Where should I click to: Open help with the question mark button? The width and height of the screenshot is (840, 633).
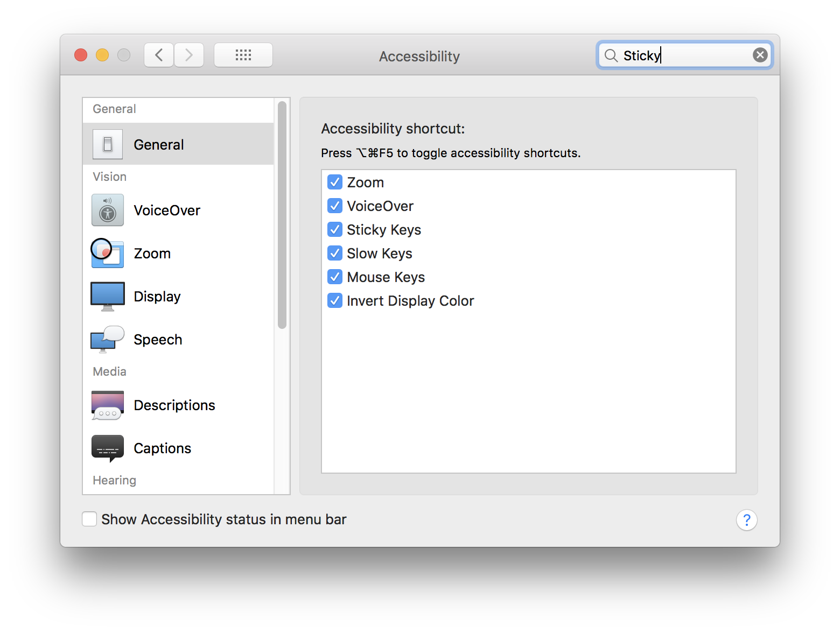746,520
